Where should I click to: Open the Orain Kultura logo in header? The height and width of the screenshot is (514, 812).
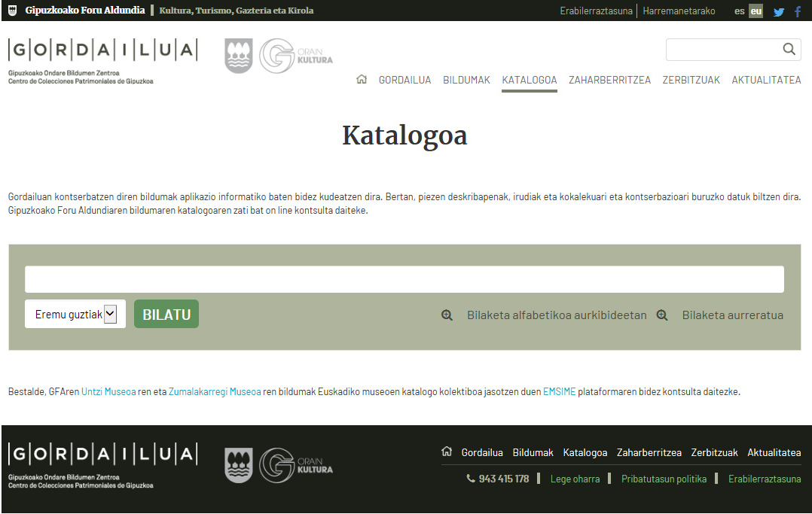[x=296, y=56]
